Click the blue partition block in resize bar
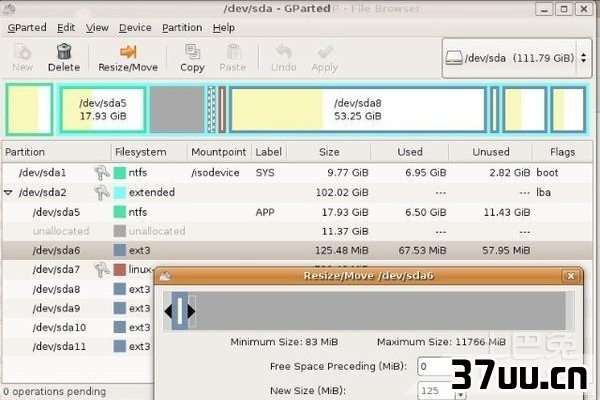The width and height of the screenshot is (600, 400). 180,311
